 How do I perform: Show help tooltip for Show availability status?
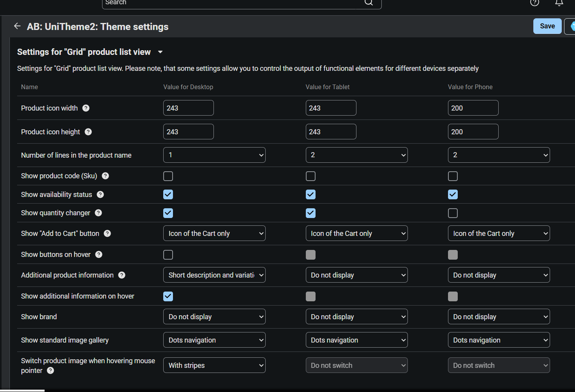click(x=101, y=195)
